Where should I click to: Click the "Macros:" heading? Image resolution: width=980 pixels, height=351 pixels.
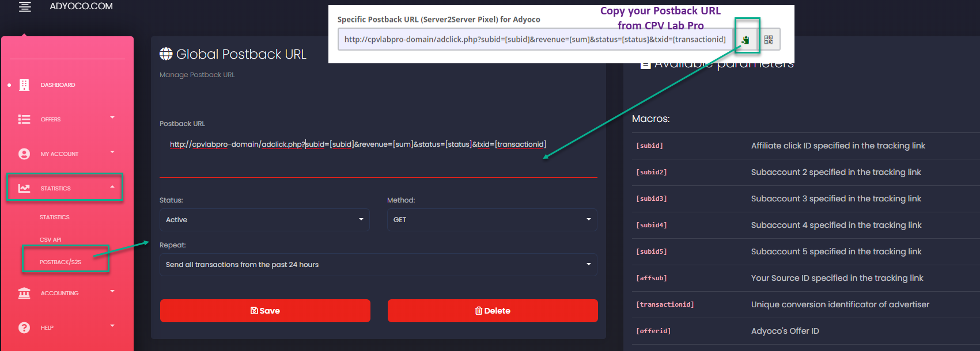pyautogui.click(x=651, y=119)
